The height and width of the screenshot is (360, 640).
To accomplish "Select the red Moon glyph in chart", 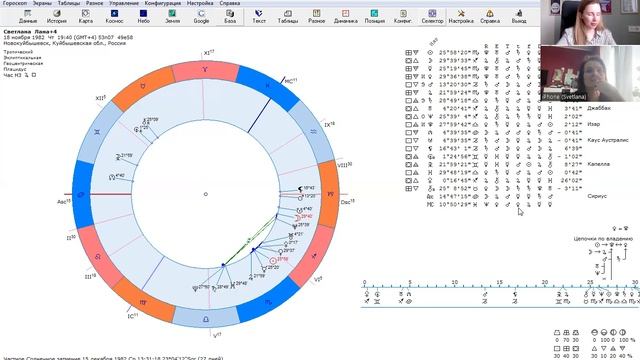I will [x=298, y=218].
